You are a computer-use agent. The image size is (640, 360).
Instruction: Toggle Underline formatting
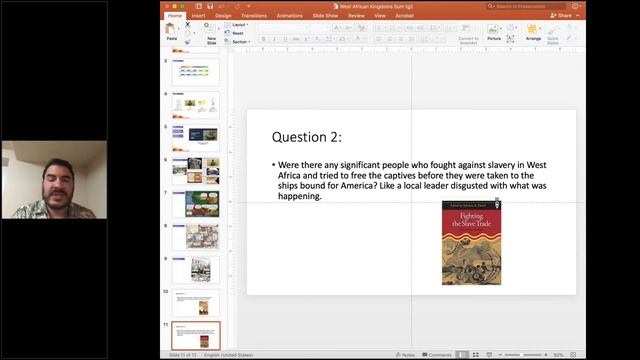(x=285, y=39)
